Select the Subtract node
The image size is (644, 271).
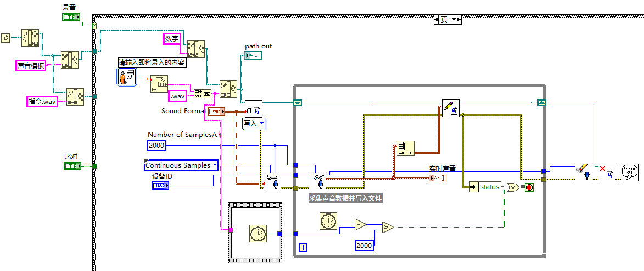[x=361, y=224]
